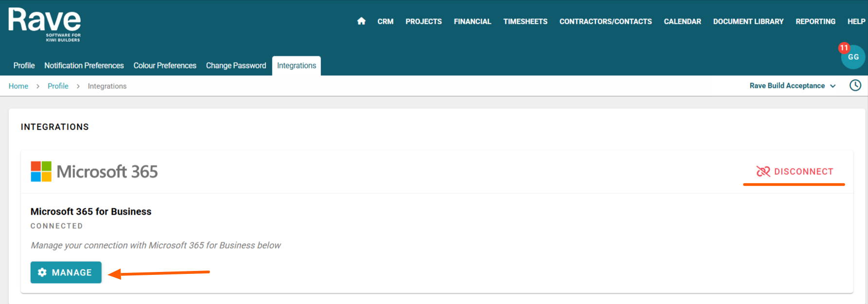Open the Projects menu
The width and height of the screenshot is (868, 304).
[424, 21]
